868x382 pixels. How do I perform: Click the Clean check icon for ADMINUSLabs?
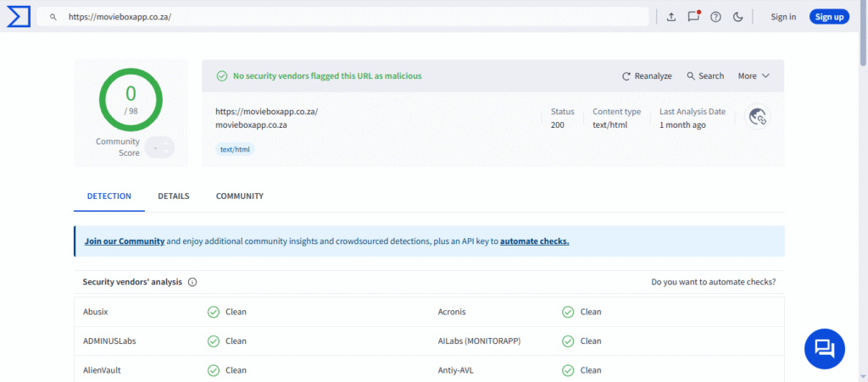(213, 341)
